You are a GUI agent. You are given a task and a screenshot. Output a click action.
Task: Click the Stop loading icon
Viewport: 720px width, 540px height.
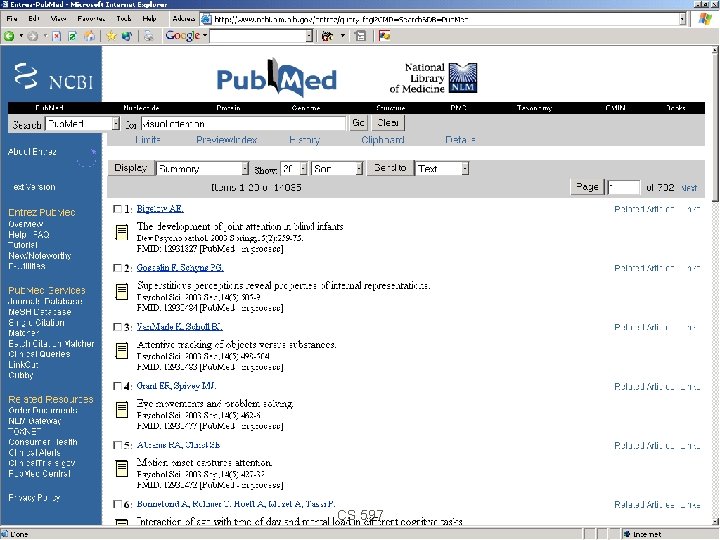pyautogui.click(x=56, y=36)
